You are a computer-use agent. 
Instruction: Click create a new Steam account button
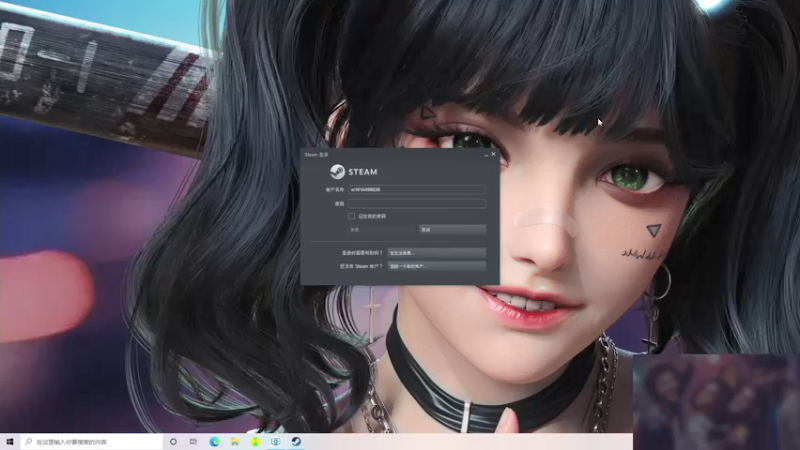[x=437, y=266]
